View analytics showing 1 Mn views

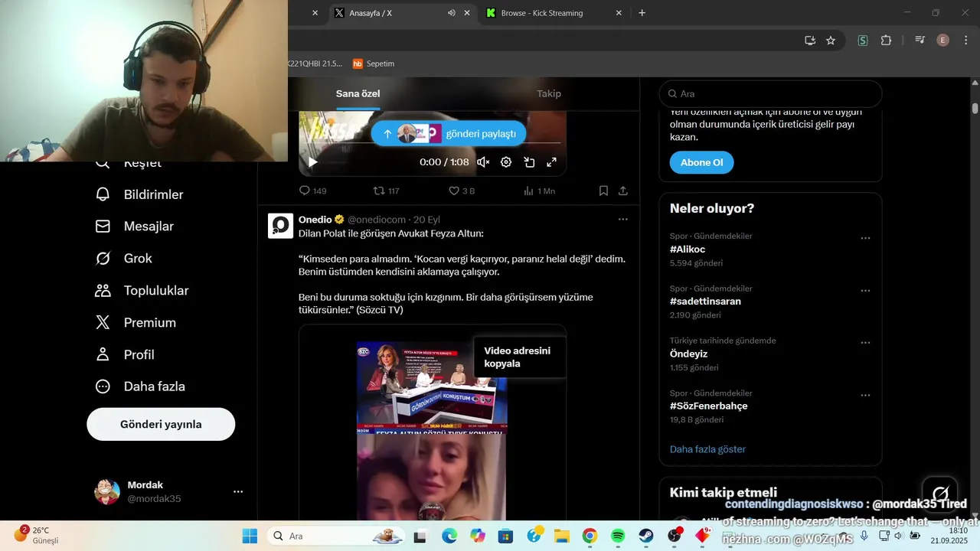539,191
